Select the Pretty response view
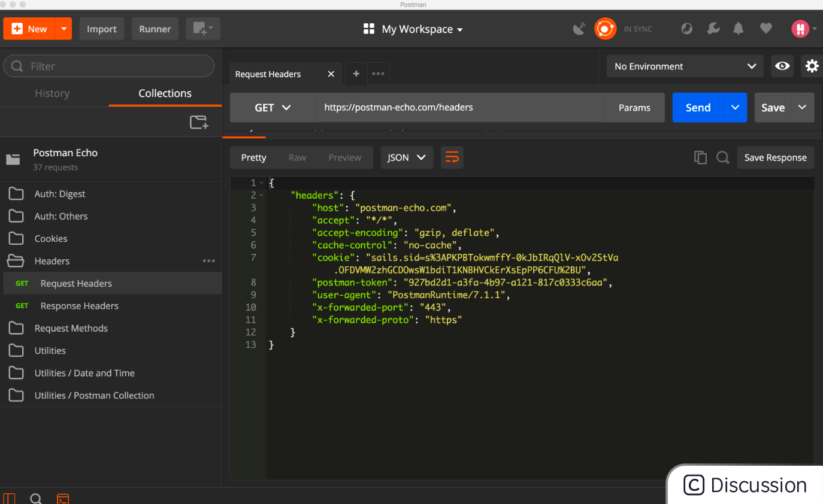The image size is (823, 504). pyautogui.click(x=253, y=157)
